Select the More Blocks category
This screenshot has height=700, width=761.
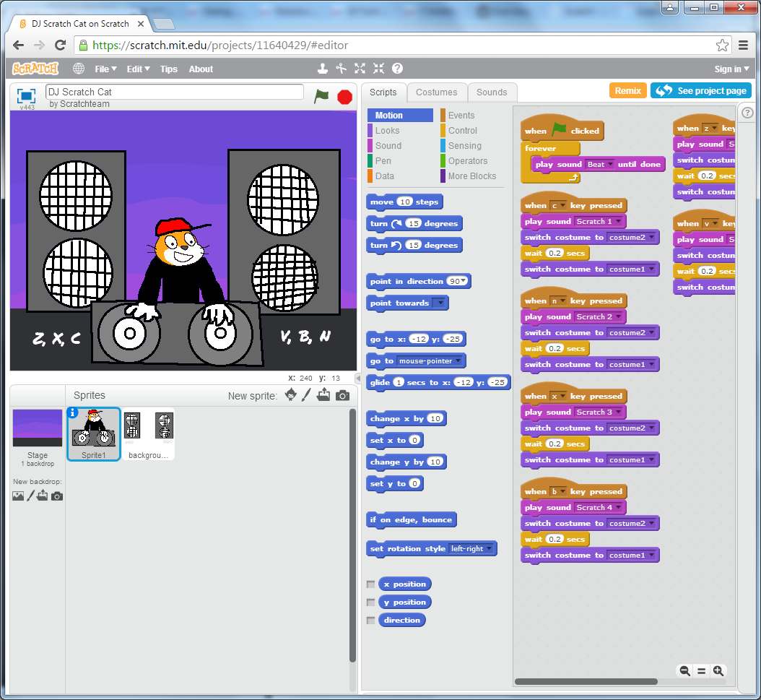(x=471, y=176)
